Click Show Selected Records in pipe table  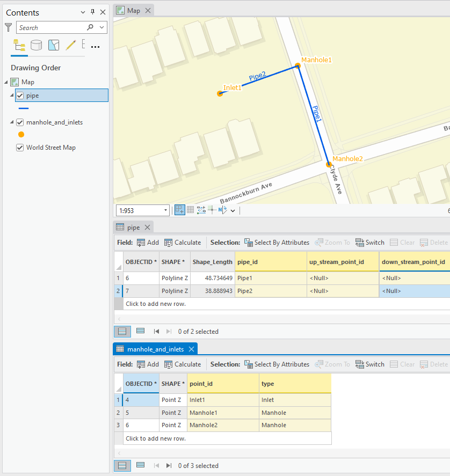tap(140, 331)
